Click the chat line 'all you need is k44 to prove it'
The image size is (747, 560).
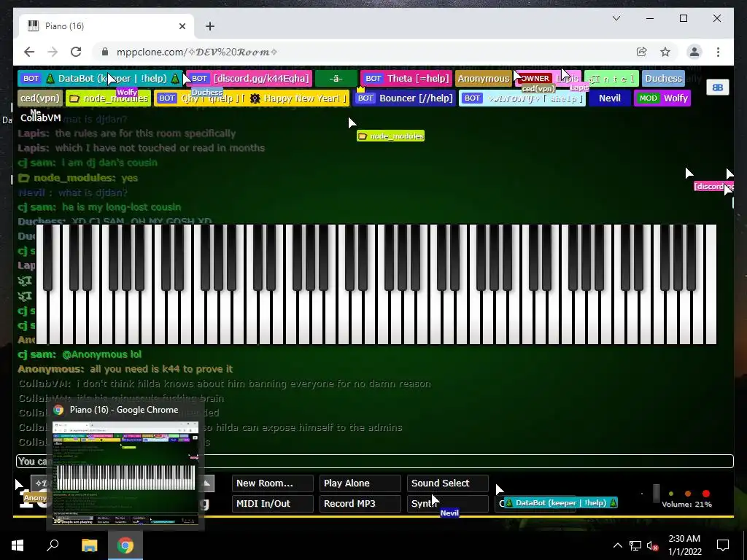click(161, 369)
